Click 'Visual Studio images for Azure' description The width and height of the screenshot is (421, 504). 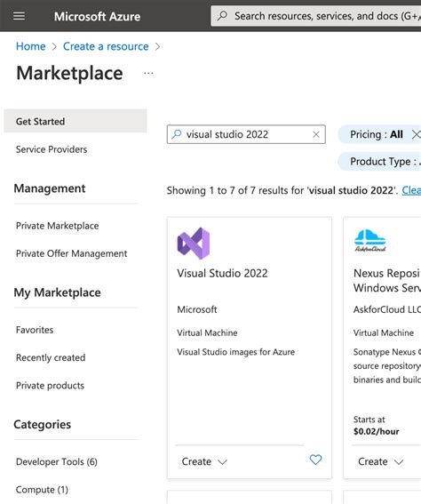pos(235,352)
